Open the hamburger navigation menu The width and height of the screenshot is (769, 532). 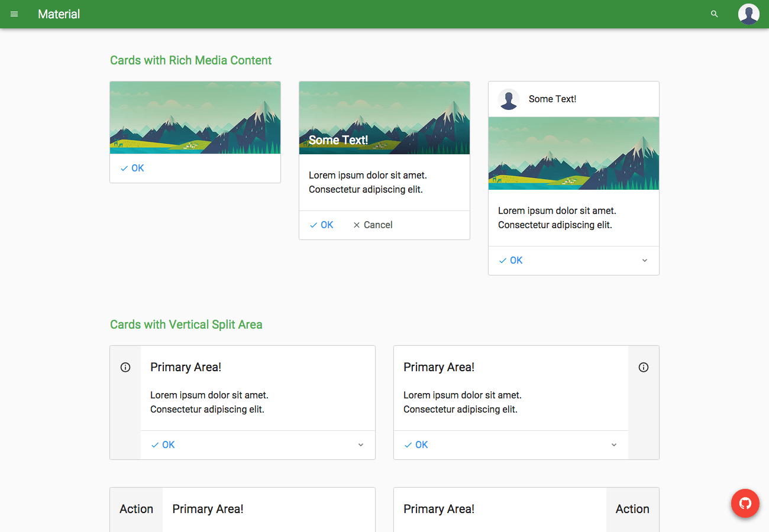click(14, 14)
